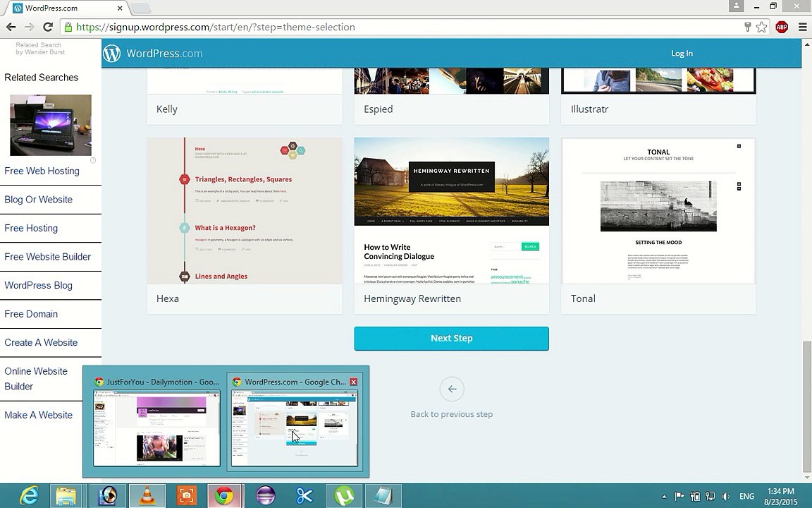Click the Chrome icon in taskbar

coord(225,495)
